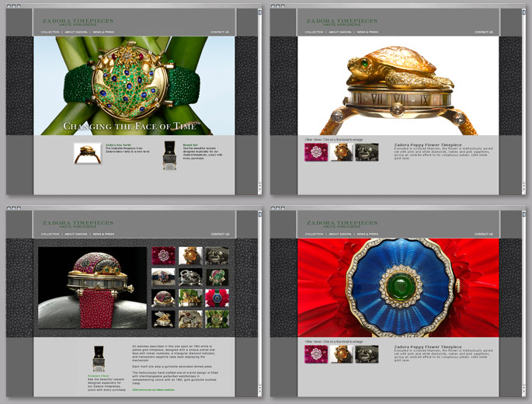Click the pink flower thumbnail in the gallery grid
The width and height of the screenshot is (532, 404).
[164, 256]
